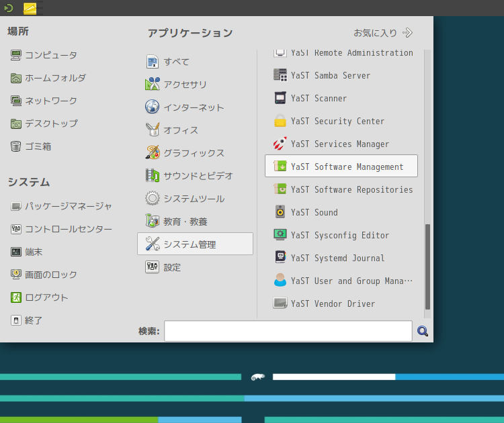
Task: Open YaST User and Group Management icon
Action: click(x=280, y=281)
